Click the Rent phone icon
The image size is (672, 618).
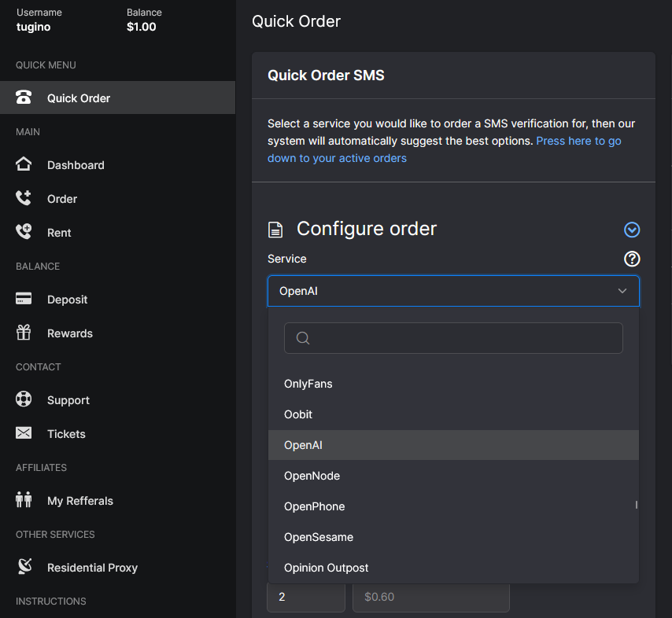pos(24,233)
